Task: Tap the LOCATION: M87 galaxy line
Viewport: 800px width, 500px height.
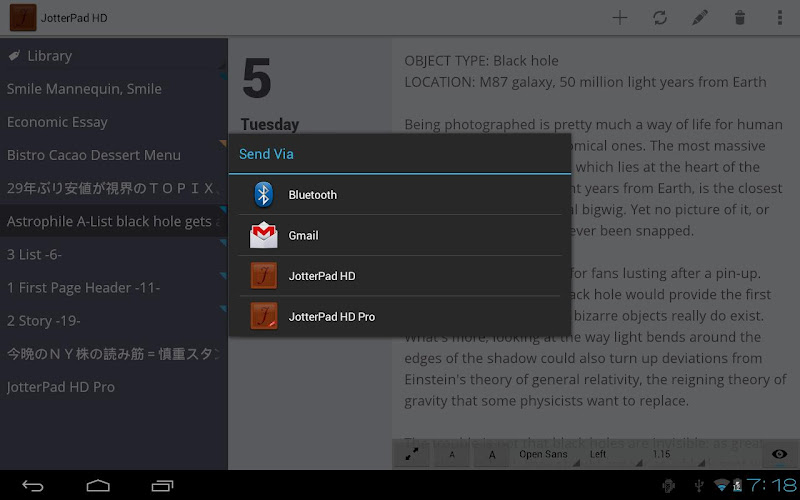Action: click(585, 82)
